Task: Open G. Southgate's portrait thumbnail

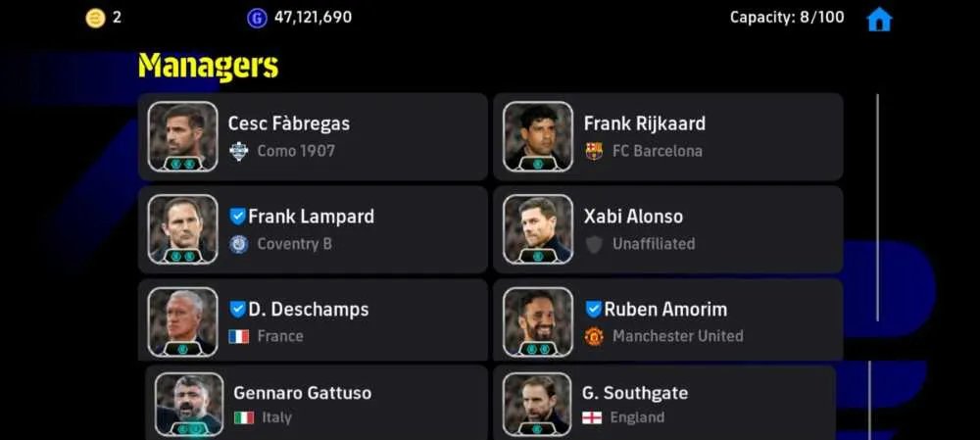Action: [537, 405]
